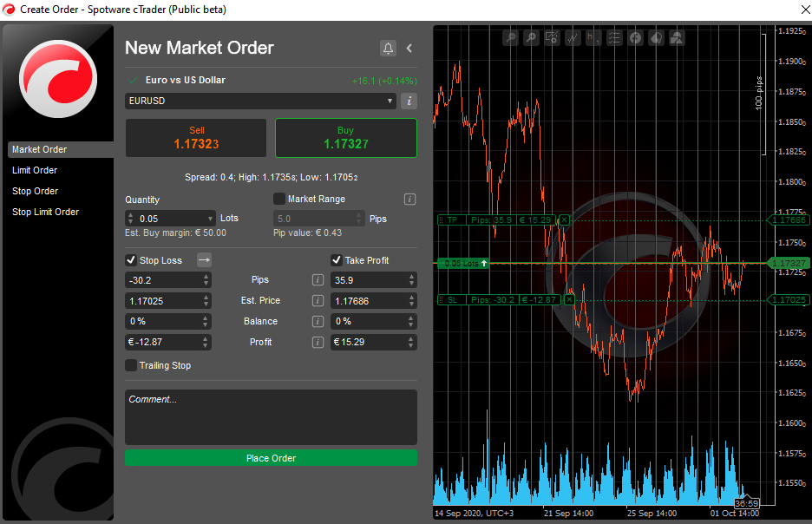
Task: Zoom in the chart with the plus magnifier
Action: click(531, 38)
